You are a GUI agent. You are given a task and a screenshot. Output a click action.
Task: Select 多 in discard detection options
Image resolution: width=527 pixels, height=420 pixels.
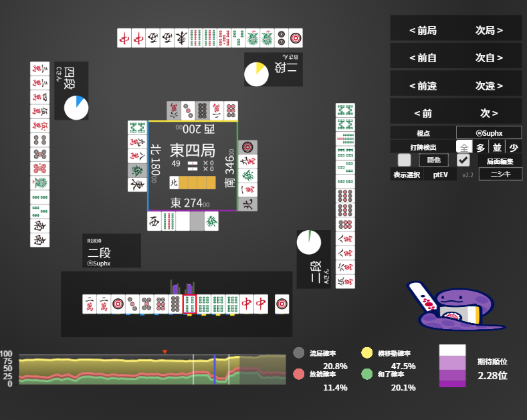pos(480,147)
